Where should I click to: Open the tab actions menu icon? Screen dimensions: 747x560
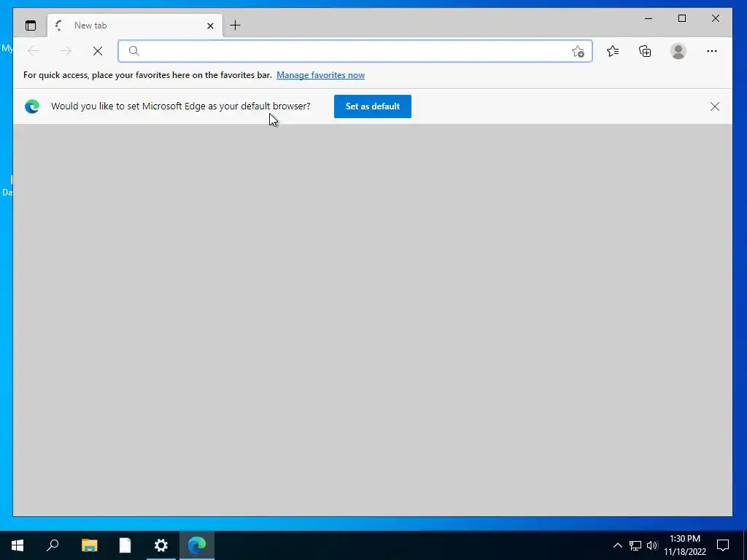(x=31, y=26)
